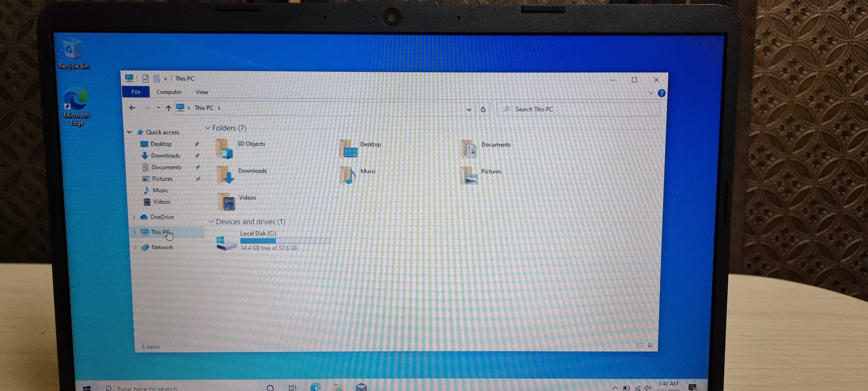Go up one level with Up arrow
The image size is (868, 391).
click(168, 108)
